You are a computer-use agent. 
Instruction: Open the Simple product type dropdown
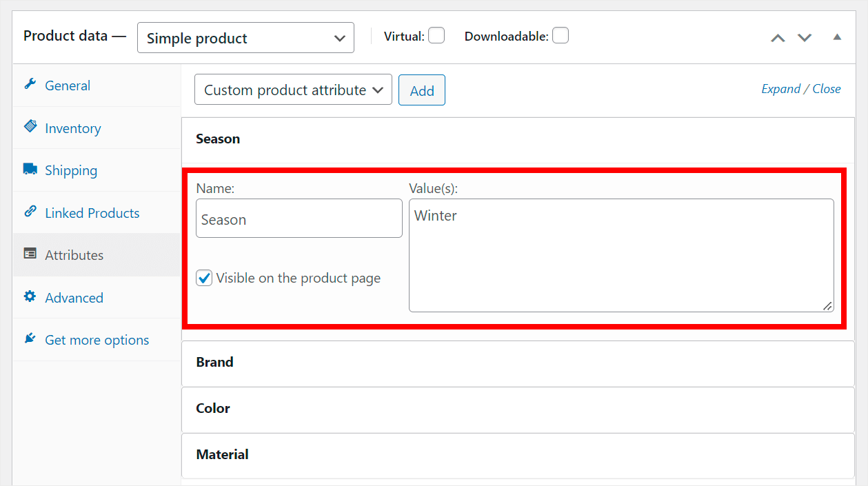click(245, 37)
